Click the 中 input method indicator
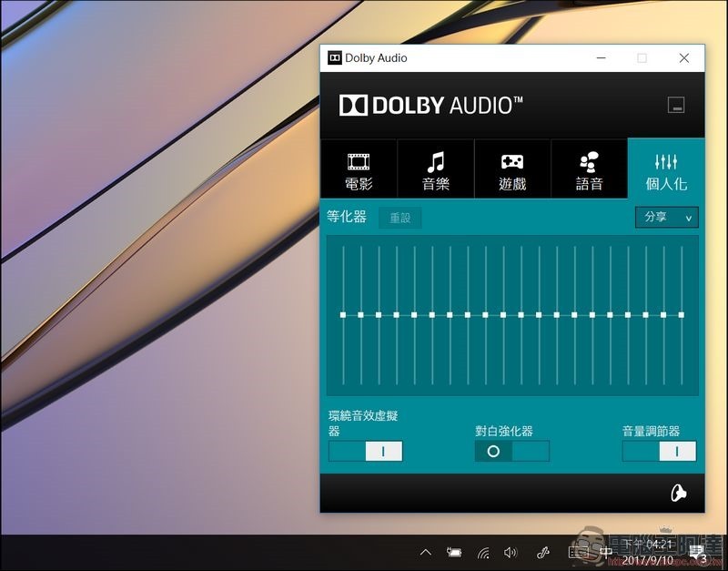 pos(606,553)
